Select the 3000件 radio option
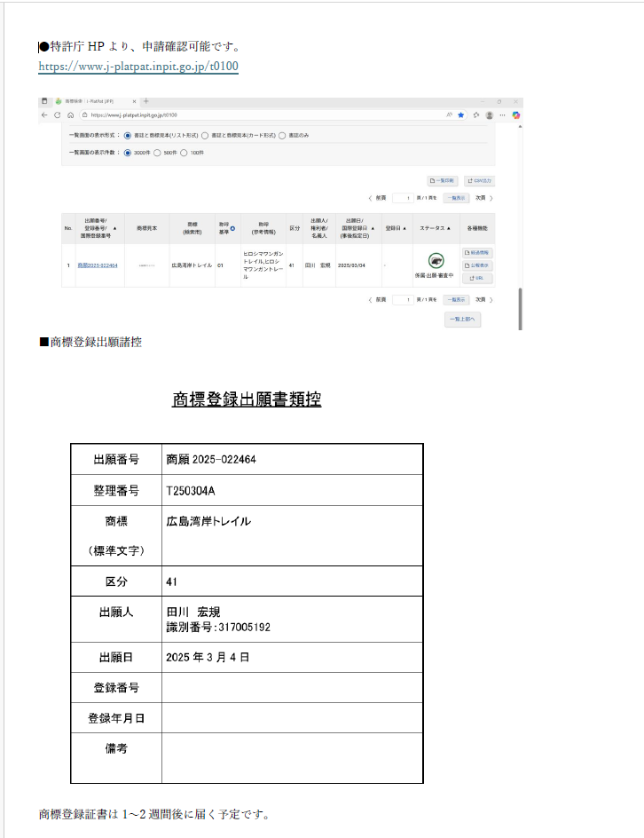The image size is (644, 838). (128, 153)
